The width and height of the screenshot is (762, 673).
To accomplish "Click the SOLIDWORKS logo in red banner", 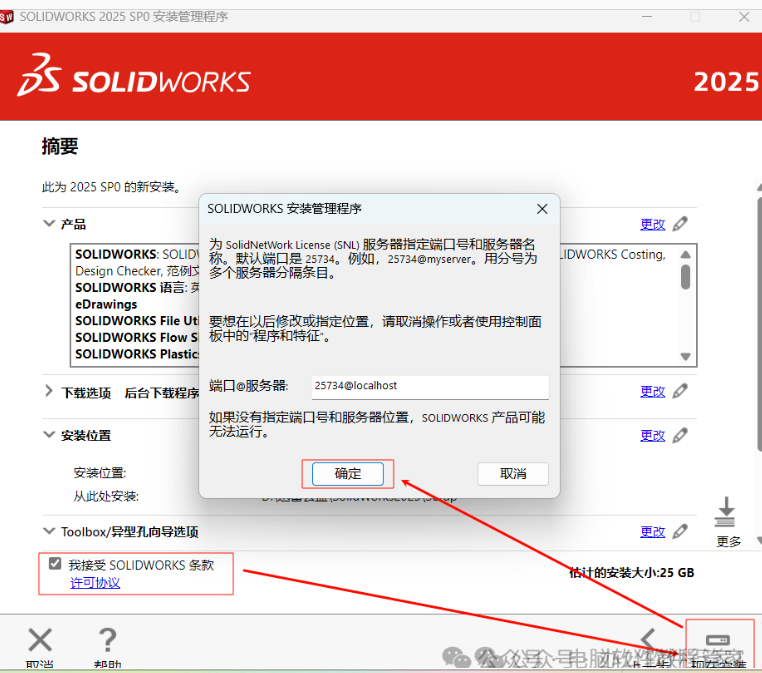I will click(134, 75).
